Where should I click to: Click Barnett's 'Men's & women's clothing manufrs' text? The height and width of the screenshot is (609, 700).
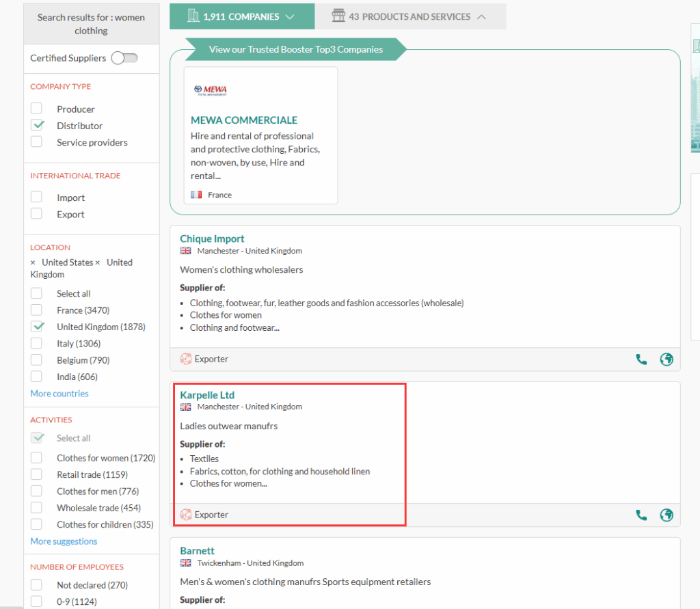click(306, 582)
